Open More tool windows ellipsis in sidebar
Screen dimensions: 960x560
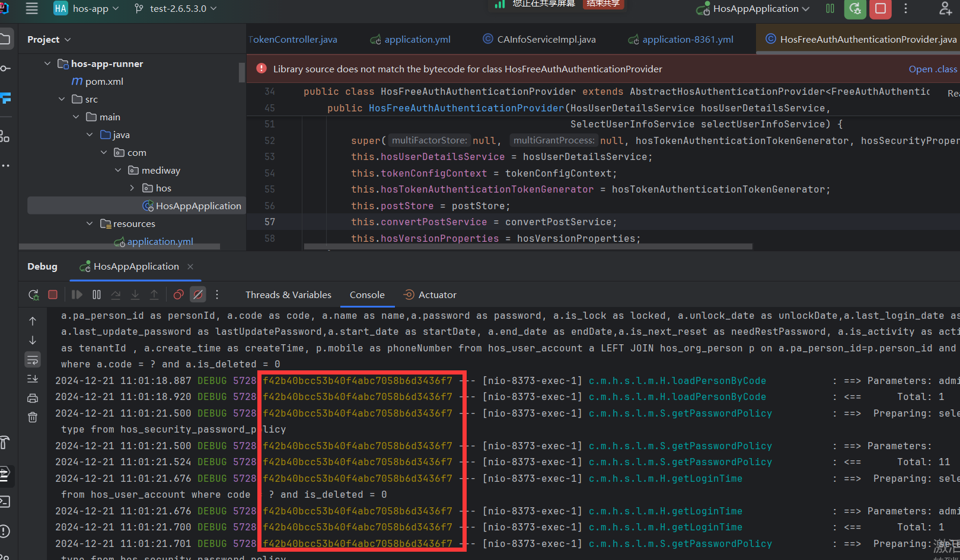pos(5,165)
